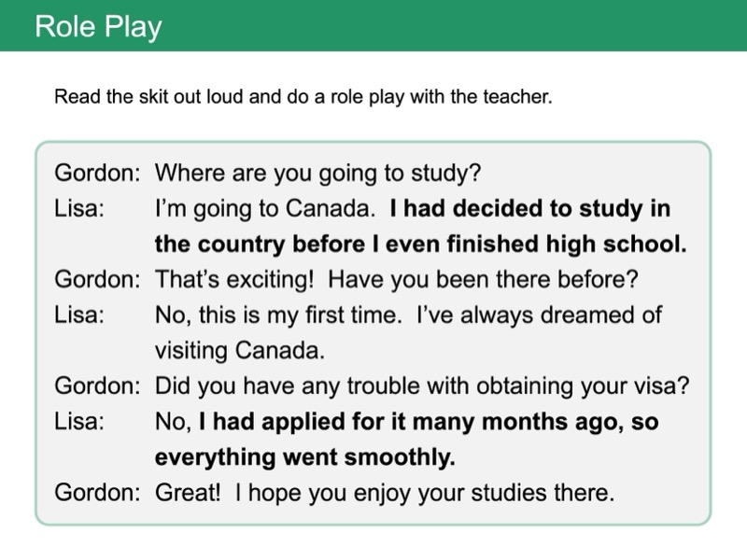Viewport: 747px width, 560px height.
Task: Click the Lisa label beside "No, I had applied"
Action: [78, 422]
